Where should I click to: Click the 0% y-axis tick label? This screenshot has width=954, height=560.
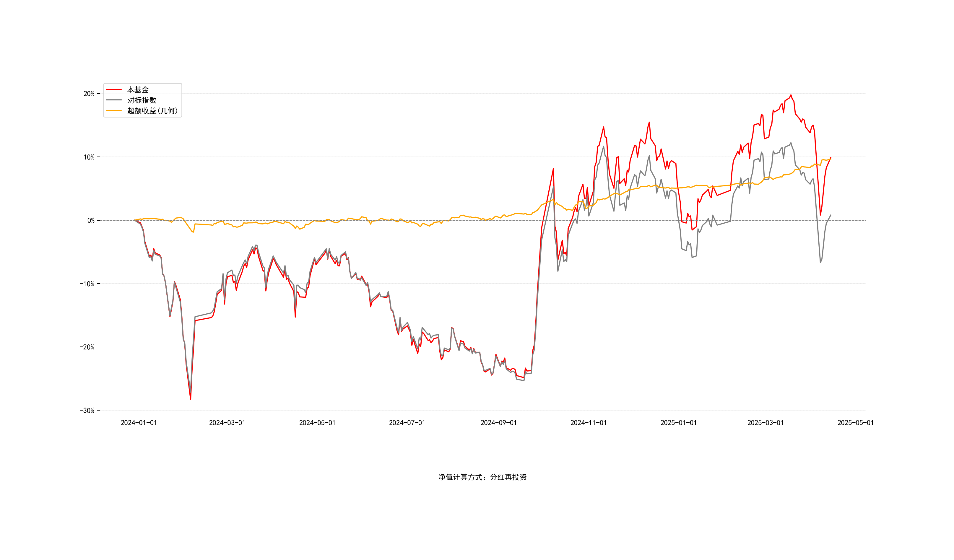click(91, 221)
